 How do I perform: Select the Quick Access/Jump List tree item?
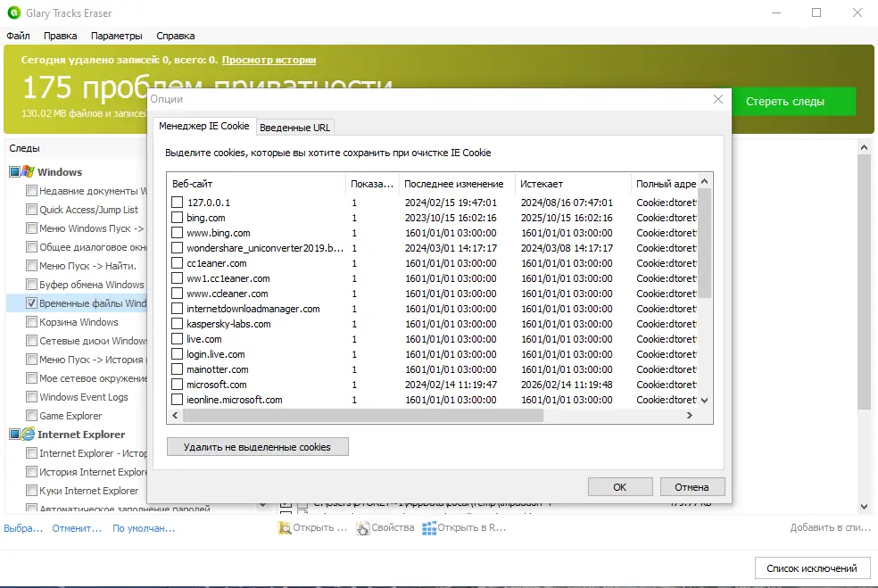coord(88,210)
